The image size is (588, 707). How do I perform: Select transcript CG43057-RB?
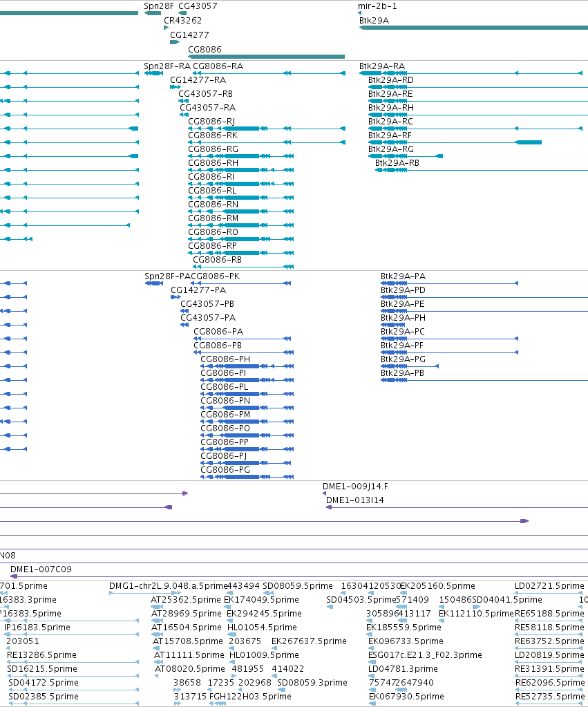pos(206,94)
